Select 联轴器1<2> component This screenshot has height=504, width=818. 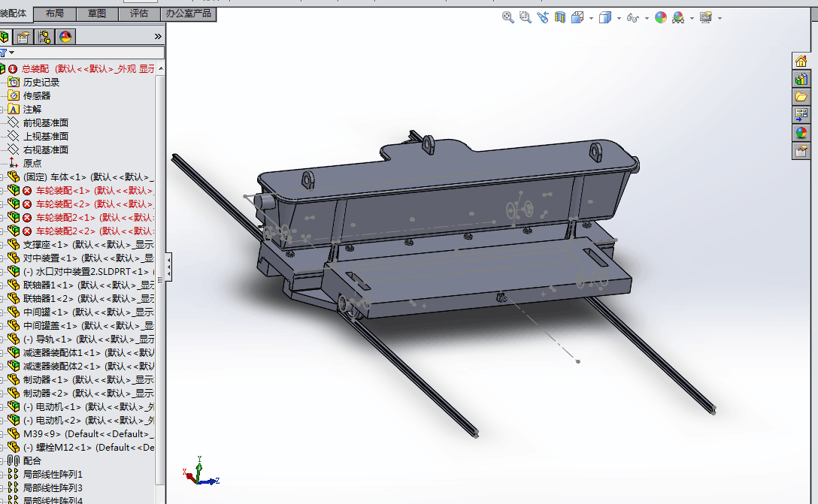(88, 299)
